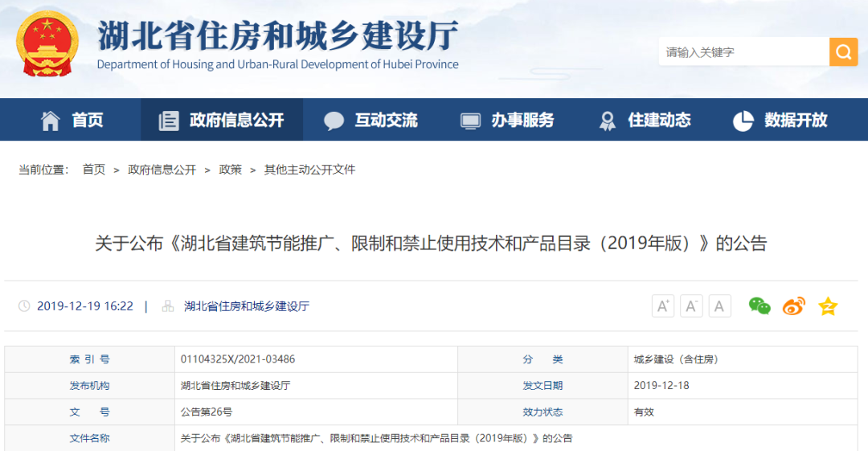Open 其他主动公开文件 breadcrumb link
Viewport: 868px width, 451px height.
[x=309, y=170]
